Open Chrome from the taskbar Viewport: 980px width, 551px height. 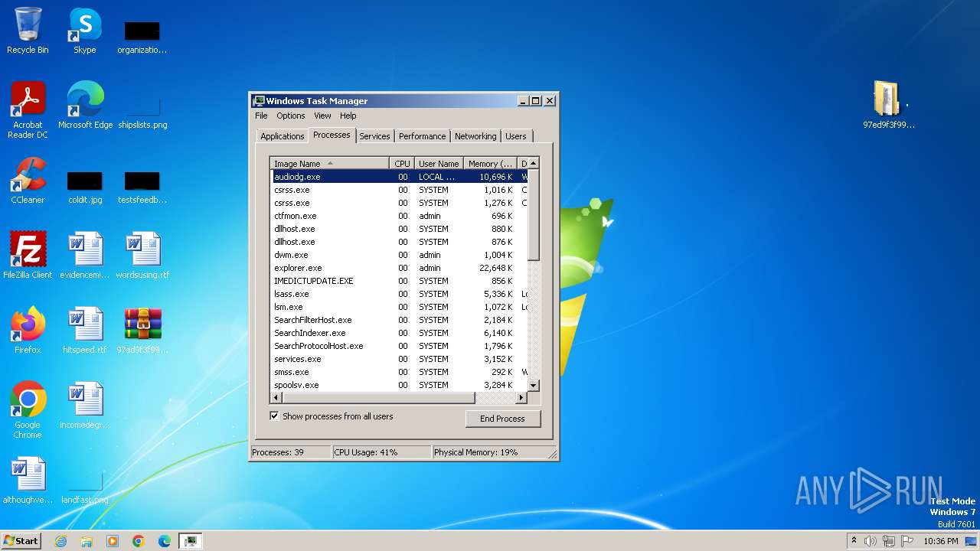point(139,541)
